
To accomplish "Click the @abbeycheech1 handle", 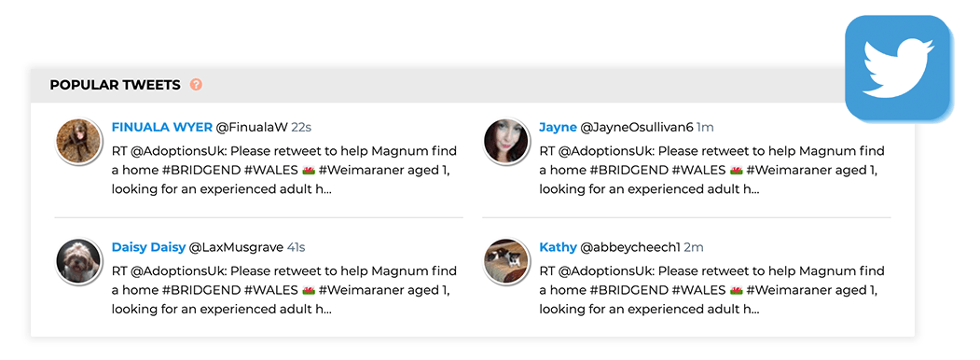I will pyautogui.click(x=630, y=247).
